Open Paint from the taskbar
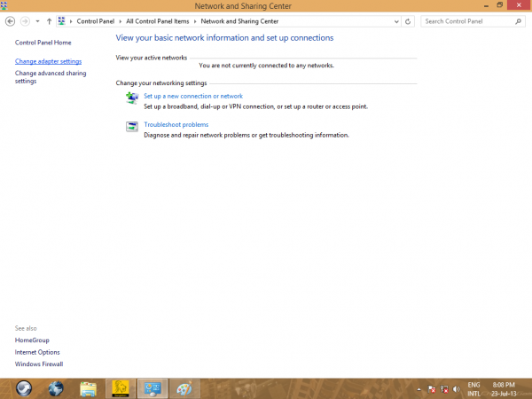The width and height of the screenshot is (532, 399). (x=184, y=388)
